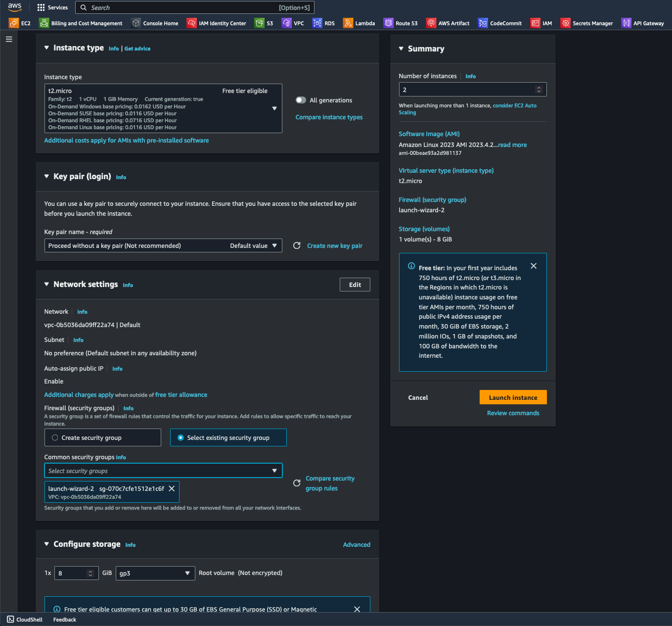Open VPC service shortcut
Viewport: 672px width, 626px height.
293,23
